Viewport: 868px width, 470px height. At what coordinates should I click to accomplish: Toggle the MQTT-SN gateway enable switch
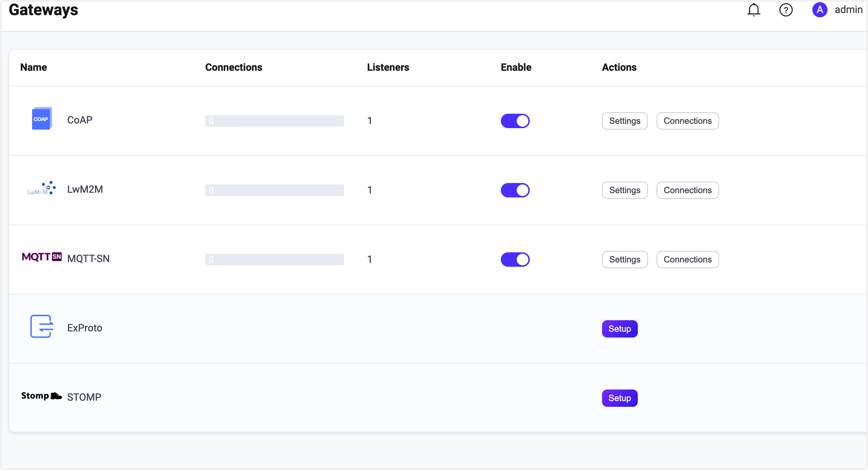515,260
